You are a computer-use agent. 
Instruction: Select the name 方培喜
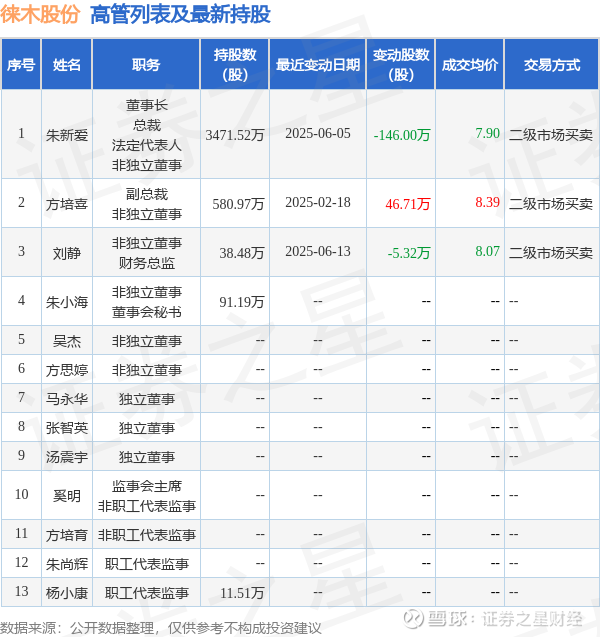point(67,204)
